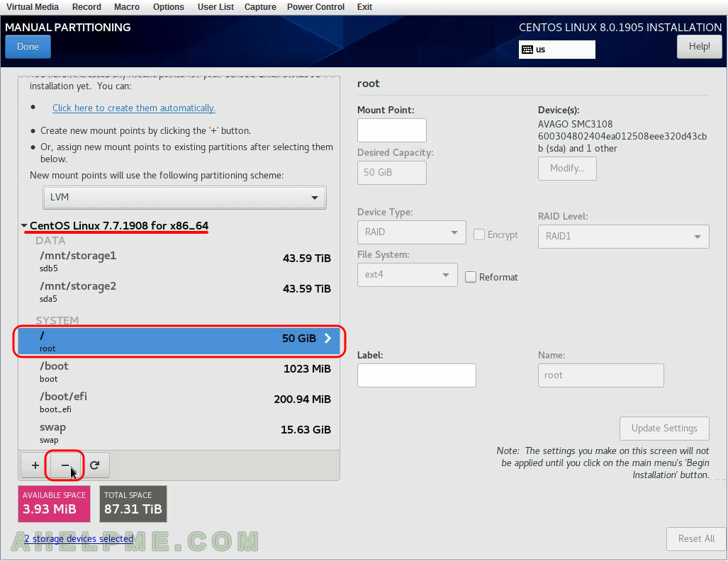The height and width of the screenshot is (561, 728).
Task: Open the Power Control menu
Action: coord(315,7)
